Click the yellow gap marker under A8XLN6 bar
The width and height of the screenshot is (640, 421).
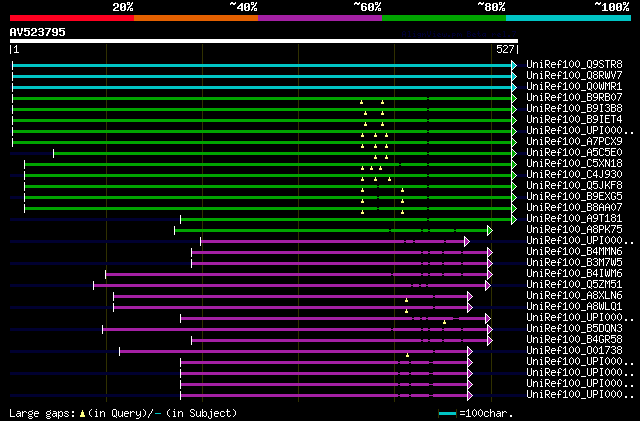(406, 301)
